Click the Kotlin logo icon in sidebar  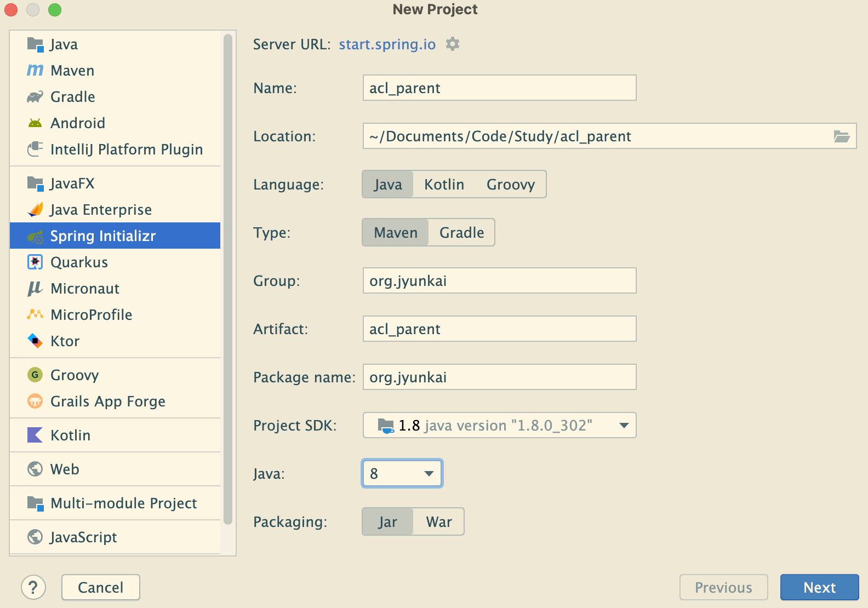(35, 435)
